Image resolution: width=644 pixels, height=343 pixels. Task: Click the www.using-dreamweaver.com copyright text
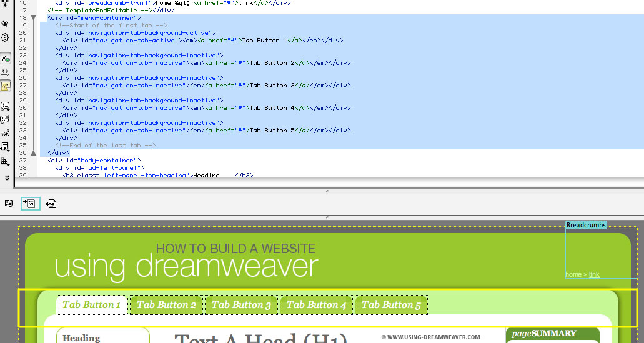click(x=430, y=337)
